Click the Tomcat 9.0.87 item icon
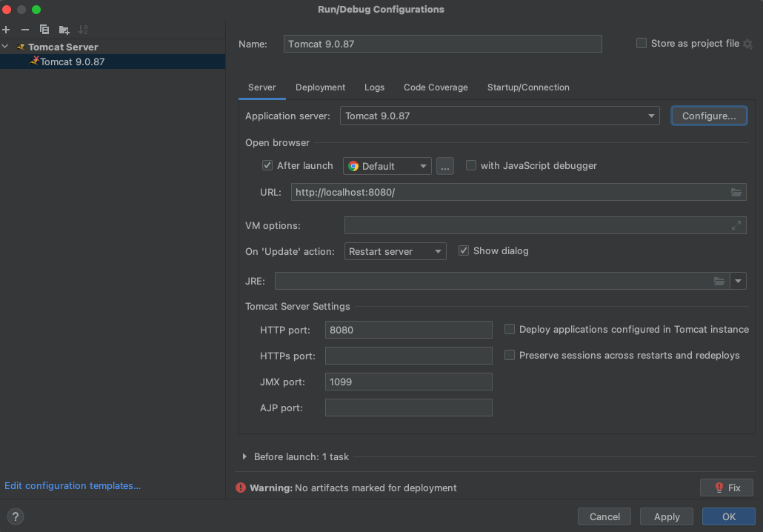The height and width of the screenshot is (532, 763). (x=34, y=61)
